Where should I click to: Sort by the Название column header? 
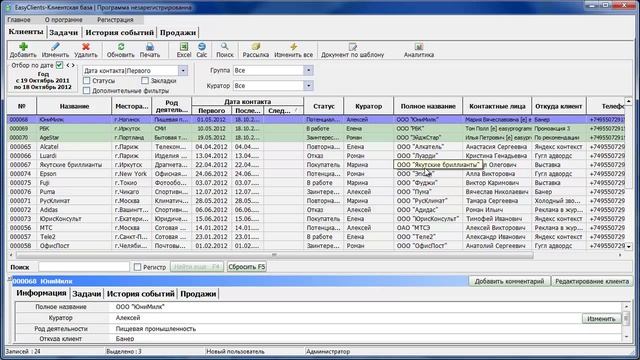click(74, 106)
